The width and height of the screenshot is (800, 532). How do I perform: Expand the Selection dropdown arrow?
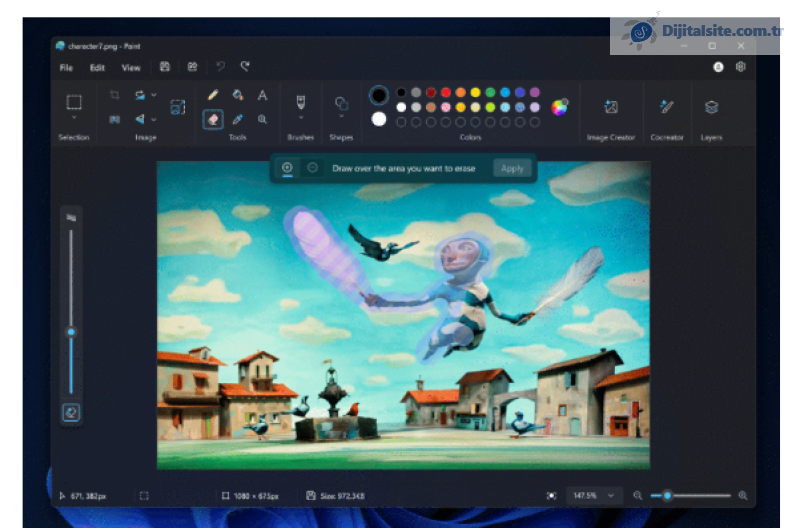74,117
